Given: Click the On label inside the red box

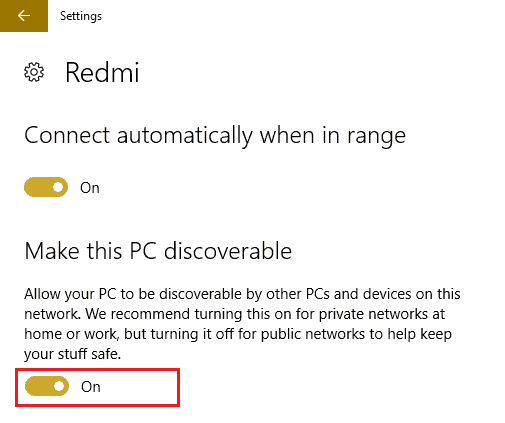Looking at the screenshot, I should click(91, 387).
